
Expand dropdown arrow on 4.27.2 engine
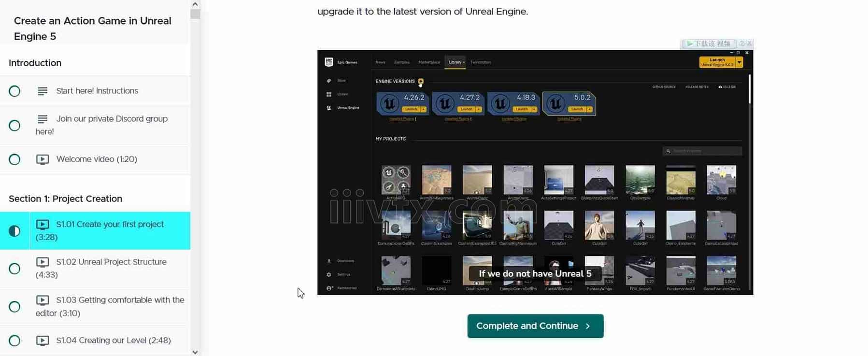[x=479, y=109]
